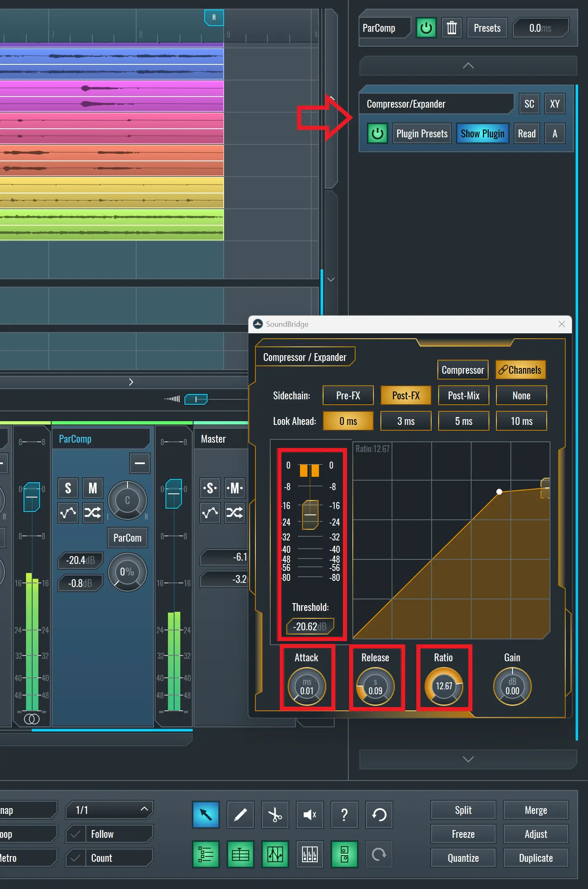This screenshot has height=889, width=588.
Task: Choose 0 ms look ahead
Action: (x=348, y=421)
